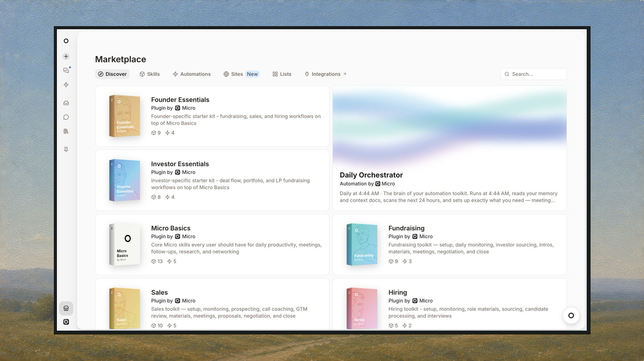This screenshot has height=361, width=644.
Task: Click the plus icon in the sidebar
Action: (66, 57)
